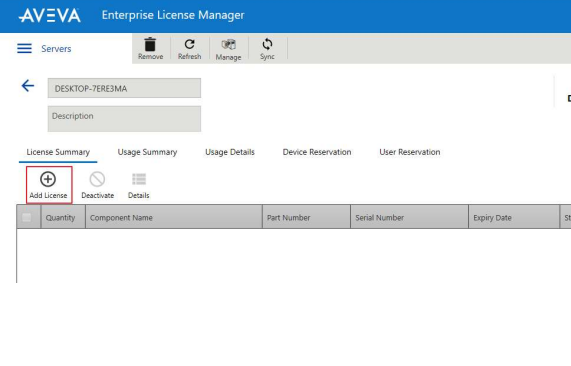571x366 pixels.
Task: Toggle the select-all checkbox in table header
Action: pyautogui.click(x=27, y=217)
